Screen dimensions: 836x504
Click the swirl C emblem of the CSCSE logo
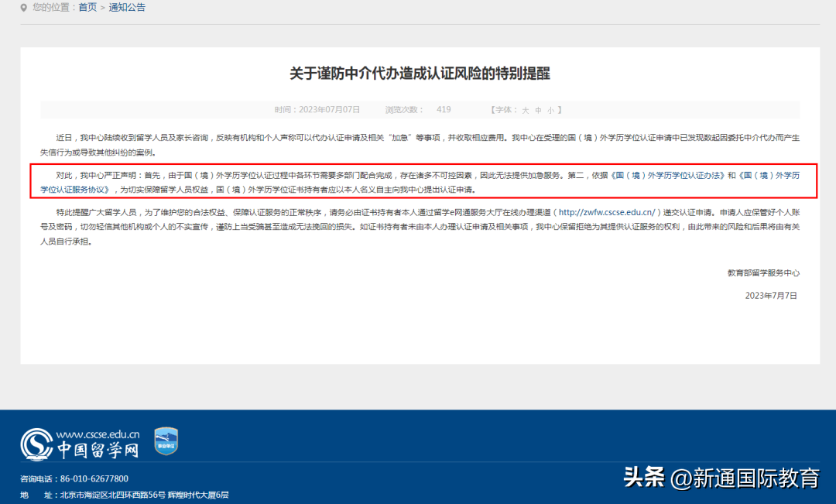pyautogui.click(x=37, y=445)
